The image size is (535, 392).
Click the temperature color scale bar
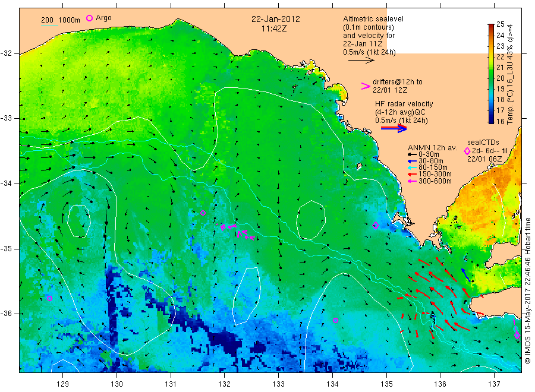(491, 74)
